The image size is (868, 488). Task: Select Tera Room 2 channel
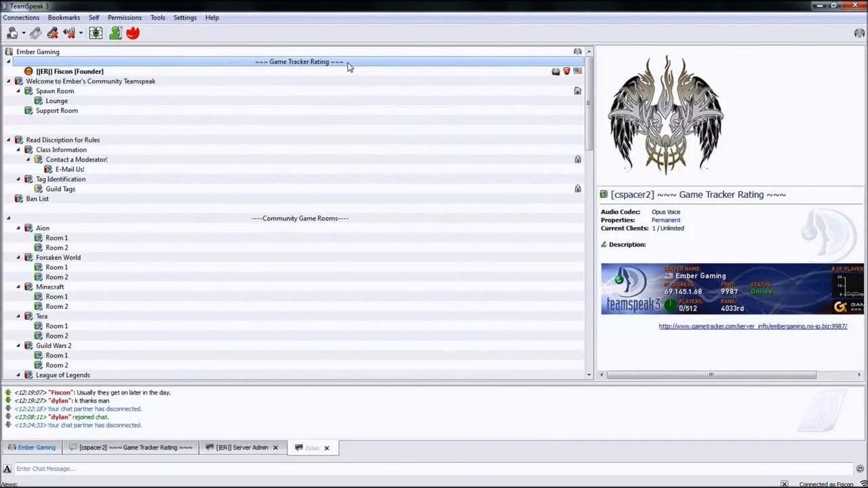click(x=57, y=335)
